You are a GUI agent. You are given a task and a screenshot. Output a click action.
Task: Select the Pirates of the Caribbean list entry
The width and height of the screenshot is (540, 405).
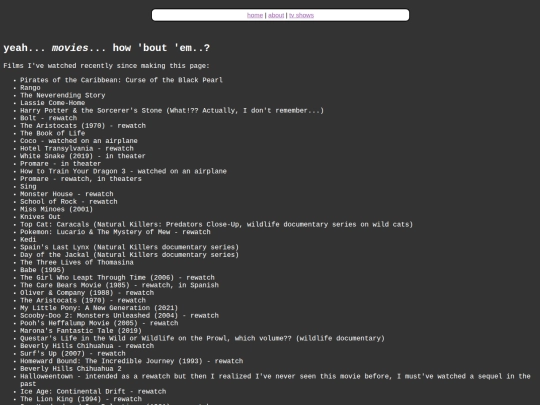pyautogui.click(x=121, y=80)
